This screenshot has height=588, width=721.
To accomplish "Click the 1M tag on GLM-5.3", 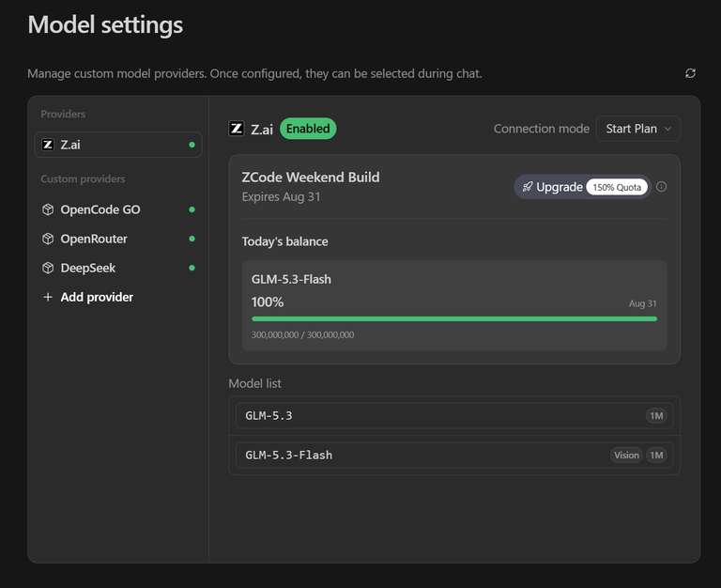I will coord(656,416).
